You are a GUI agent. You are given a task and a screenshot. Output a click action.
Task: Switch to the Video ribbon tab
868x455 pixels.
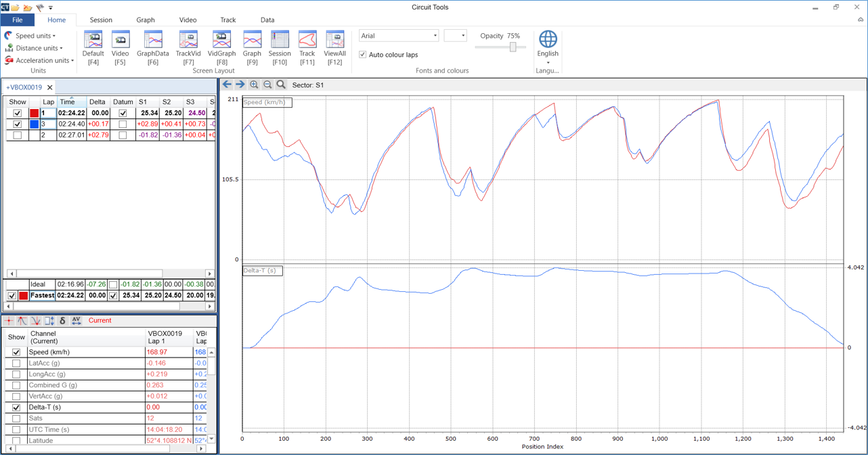point(188,20)
